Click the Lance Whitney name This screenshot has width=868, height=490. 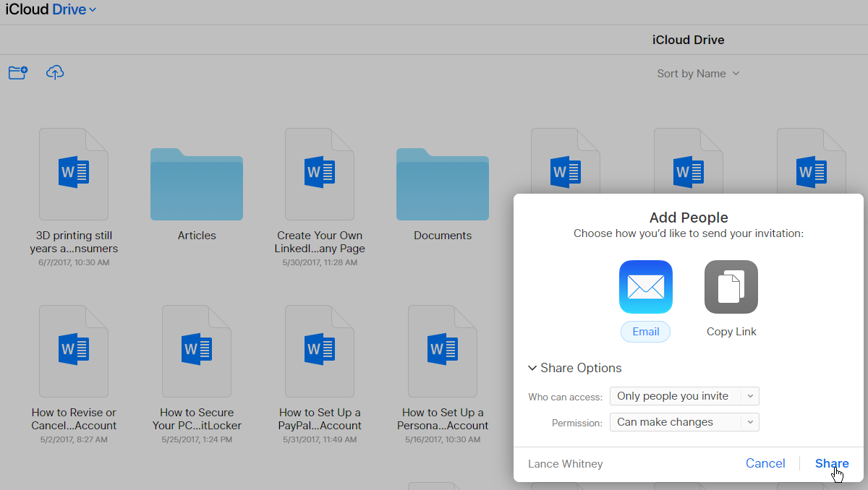pyautogui.click(x=565, y=464)
